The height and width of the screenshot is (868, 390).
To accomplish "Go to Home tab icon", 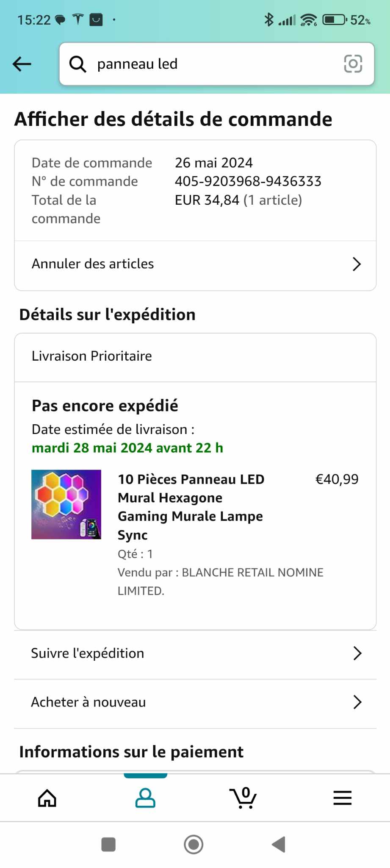I will click(x=47, y=798).
